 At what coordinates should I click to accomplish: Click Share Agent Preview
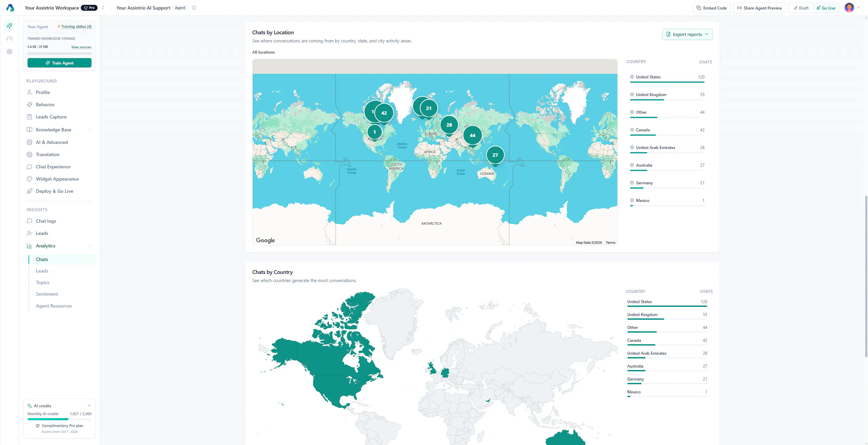point(759,8)
